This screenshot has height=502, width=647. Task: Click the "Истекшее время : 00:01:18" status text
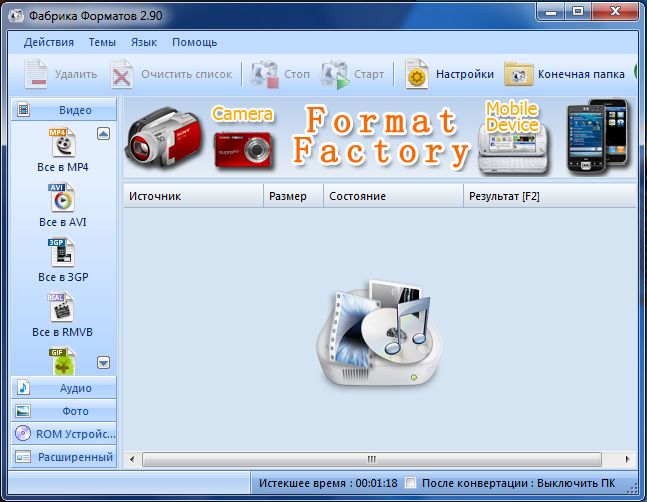[x=328, y=483]
